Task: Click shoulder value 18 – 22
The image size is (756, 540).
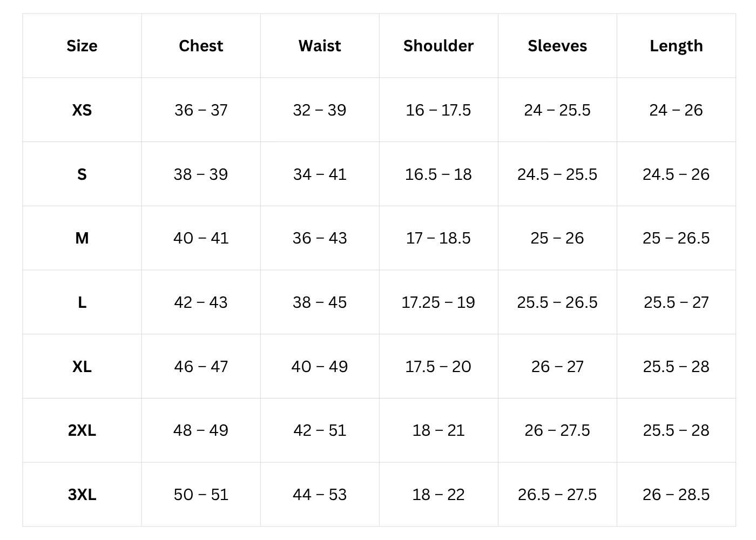Action: click(438, 495)
